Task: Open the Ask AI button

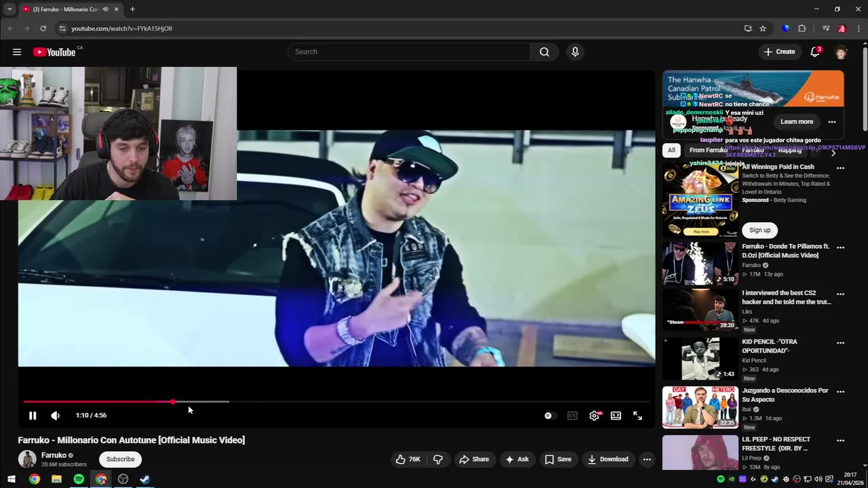Action: click(x=517, y=459)
